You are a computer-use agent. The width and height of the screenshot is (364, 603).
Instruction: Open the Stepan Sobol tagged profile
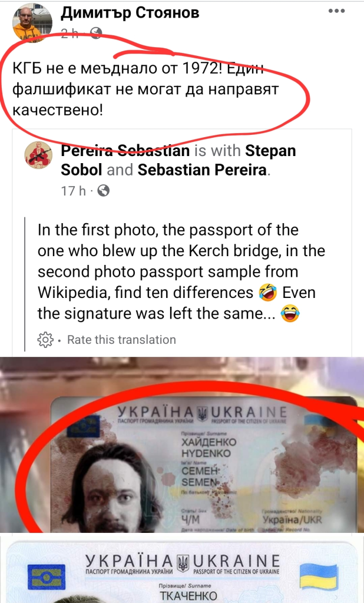click(178, 160)
